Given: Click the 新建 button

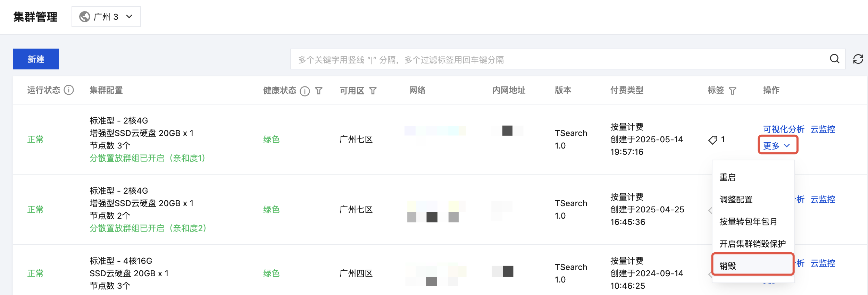Looking at the screenshot, I should pyautogui.click(x=36, y=59).
